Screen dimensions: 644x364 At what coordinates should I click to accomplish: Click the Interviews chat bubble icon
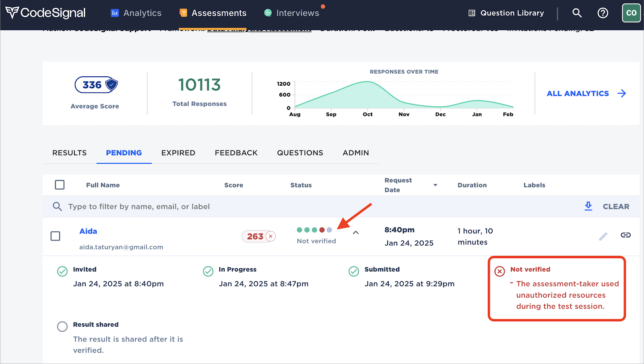268,13
